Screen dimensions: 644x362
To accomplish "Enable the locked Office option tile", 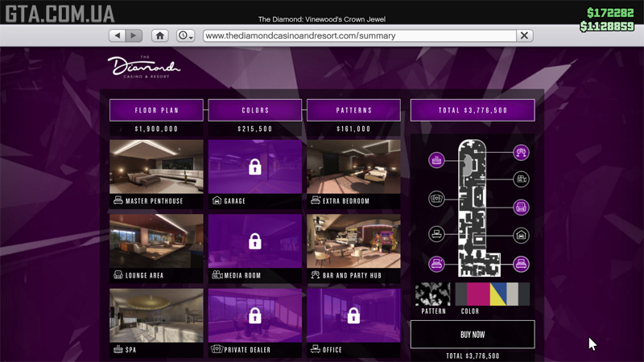I will click(x=353, y=322).
